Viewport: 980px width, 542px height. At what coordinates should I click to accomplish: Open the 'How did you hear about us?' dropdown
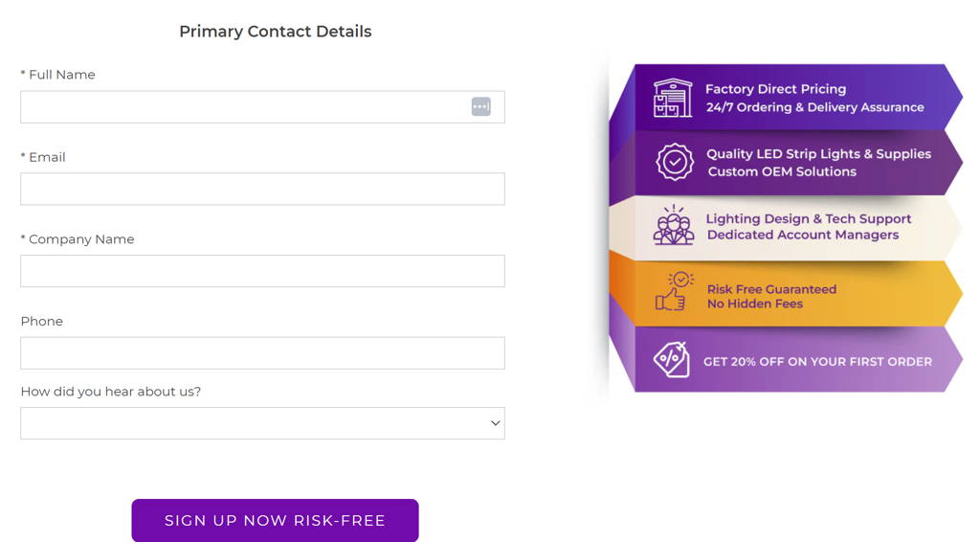pos(262,423)
